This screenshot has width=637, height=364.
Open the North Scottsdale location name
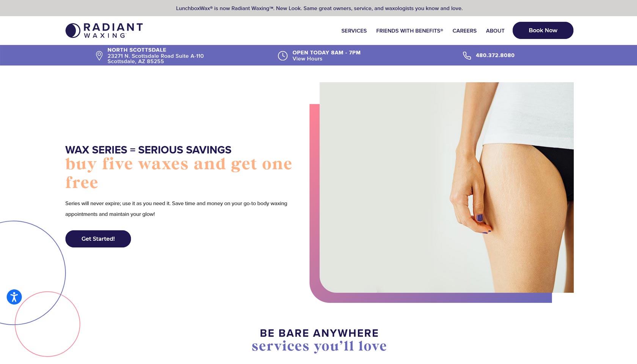point(137,50)
